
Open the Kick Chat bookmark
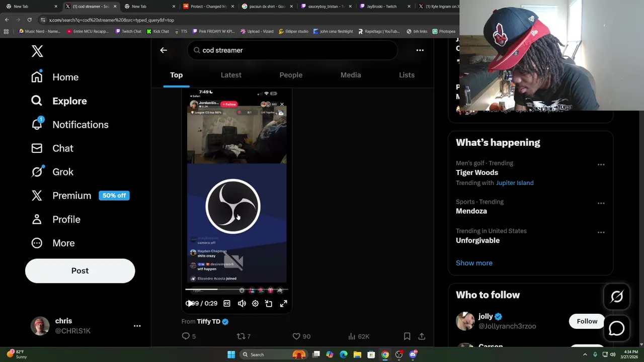point(158,31)
